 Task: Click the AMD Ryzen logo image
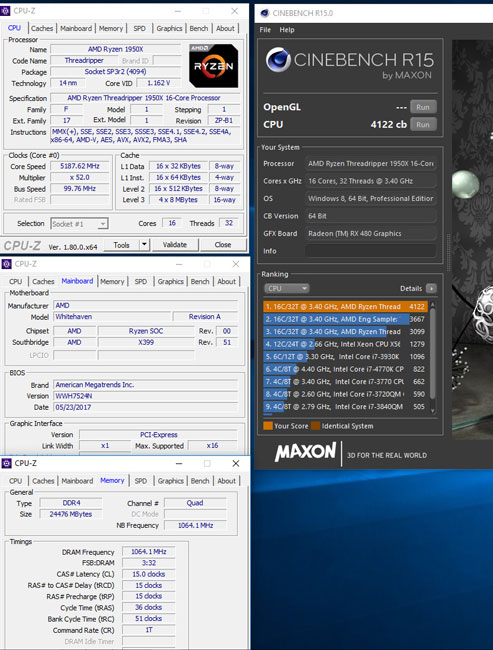point(214,65)
